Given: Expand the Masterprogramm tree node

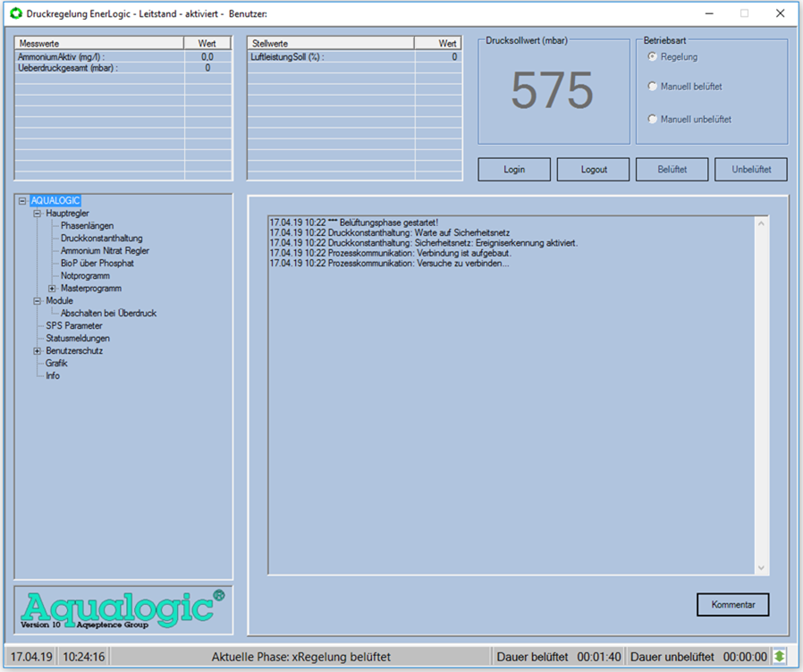Looking at the screenshot, I should [x=52, y=289].
